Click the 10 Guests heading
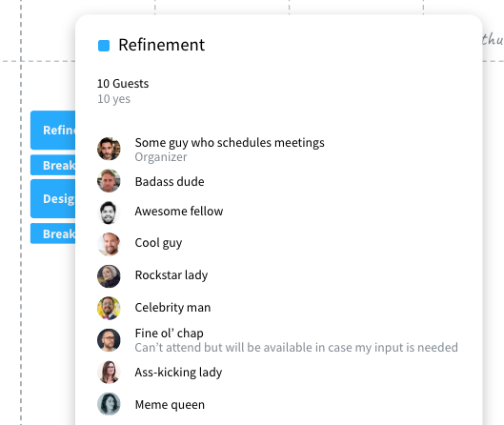This screenshot has height=425, width=504. [123, 84]
